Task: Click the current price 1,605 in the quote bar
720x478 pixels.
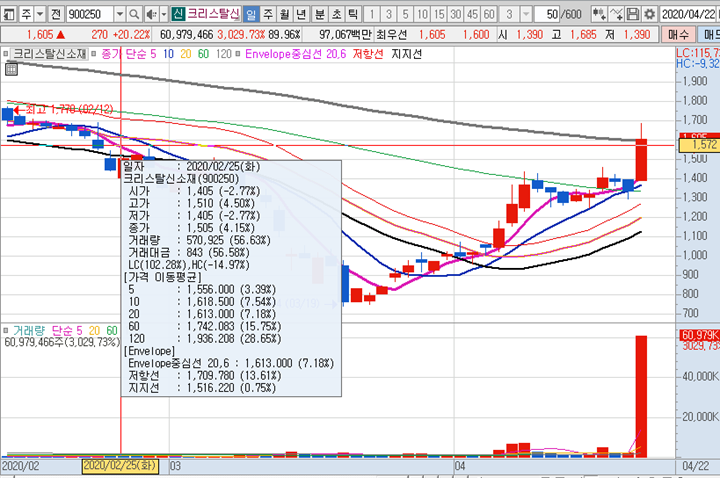Action: (40, 35)
